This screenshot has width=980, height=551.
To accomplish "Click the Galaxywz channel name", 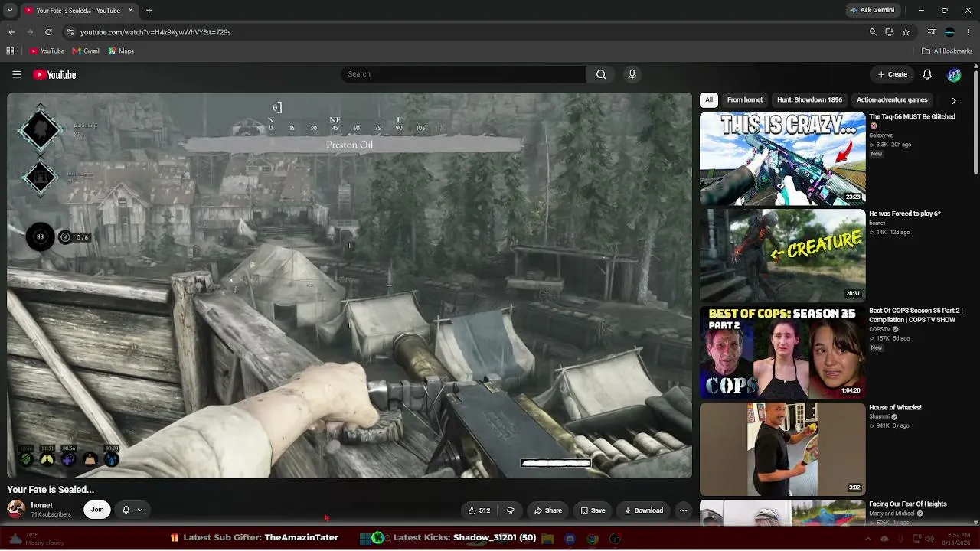I will click(880, 135).
